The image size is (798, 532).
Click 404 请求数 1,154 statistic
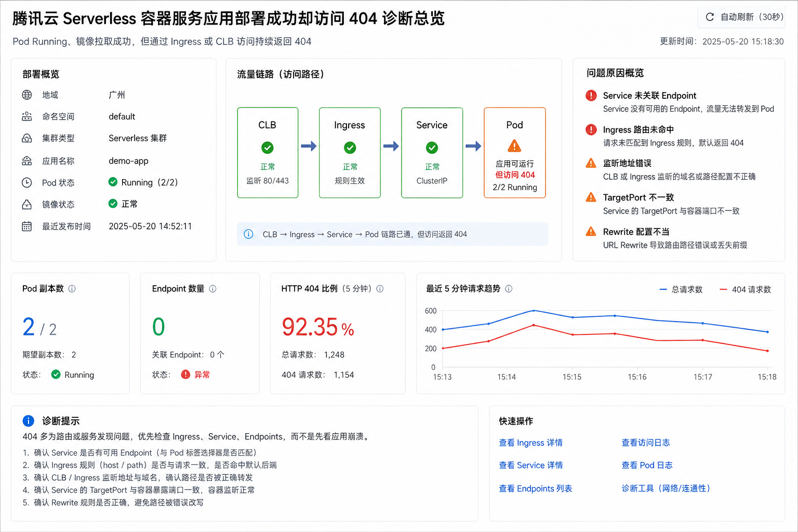[318, 375]
